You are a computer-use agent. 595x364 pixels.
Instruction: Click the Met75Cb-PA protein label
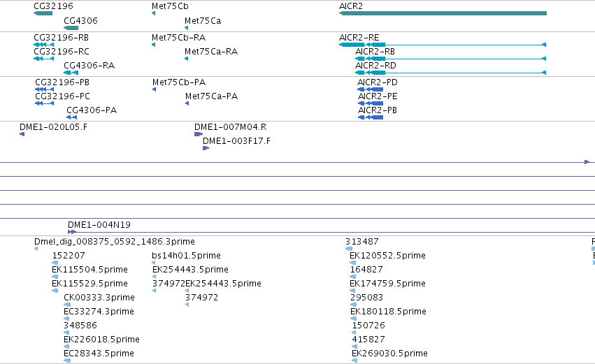tap(179, 82)
